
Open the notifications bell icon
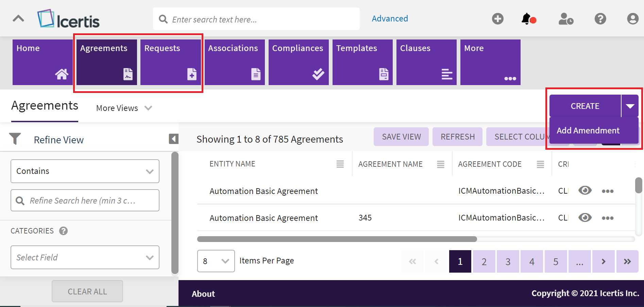527,19
